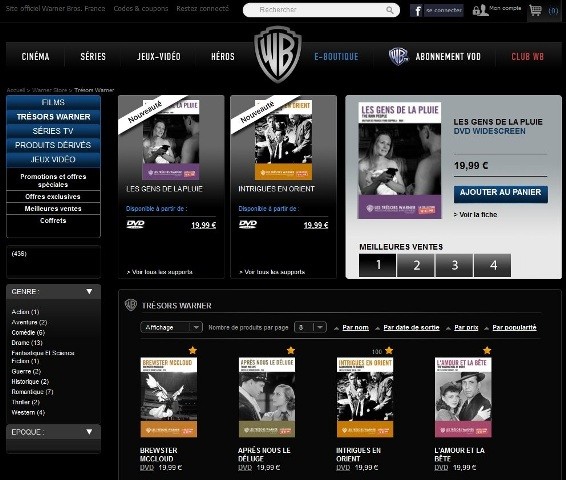Click the central WB shield logo
This screenshot has height=480, width=566.
coord(278,54)
